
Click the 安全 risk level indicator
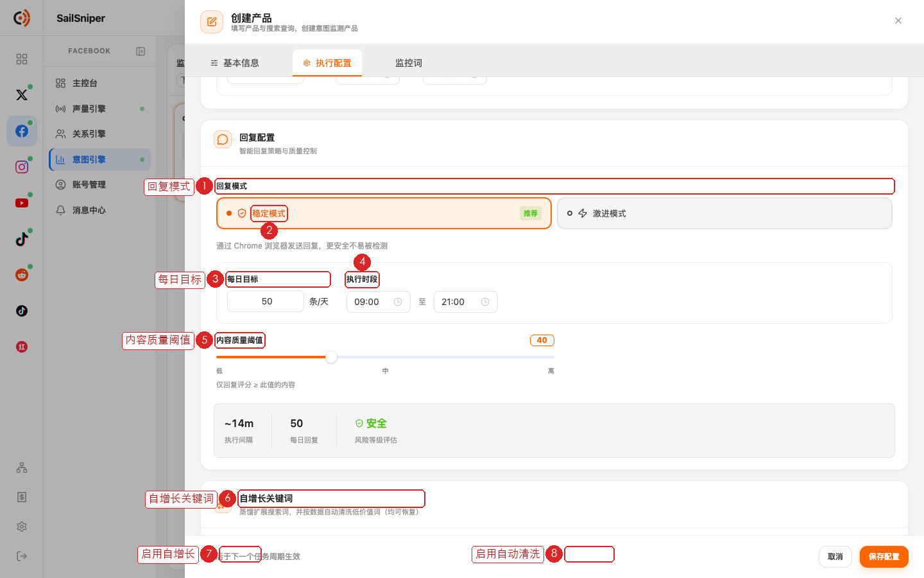(x=371, y=423)
